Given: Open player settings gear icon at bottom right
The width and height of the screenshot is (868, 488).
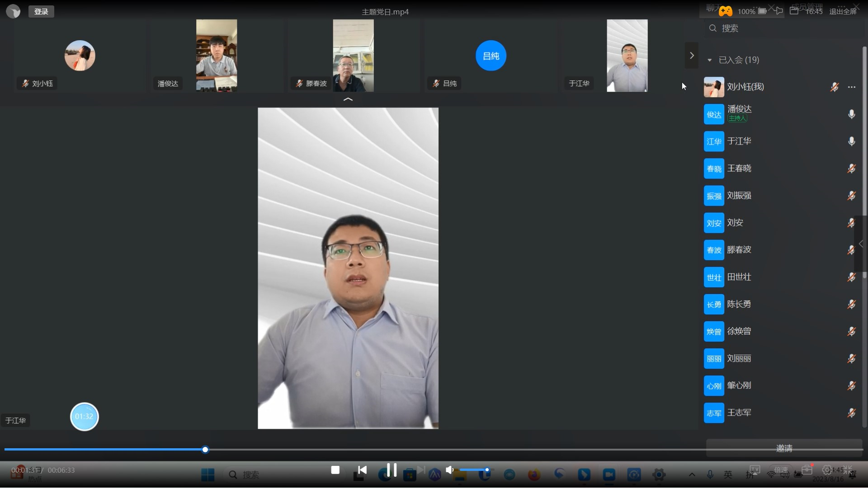Looking at the screenshot, I should 827,470.
